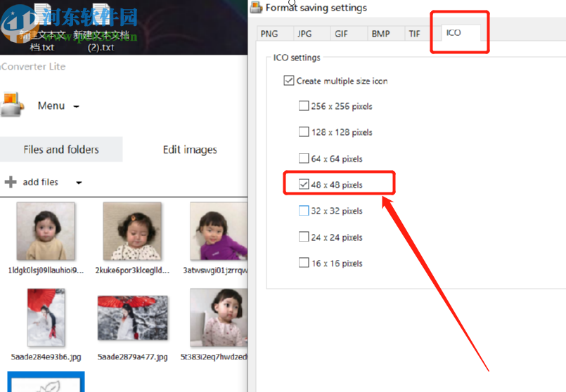Click the Format saving settings window icon

tap(257, 8)
